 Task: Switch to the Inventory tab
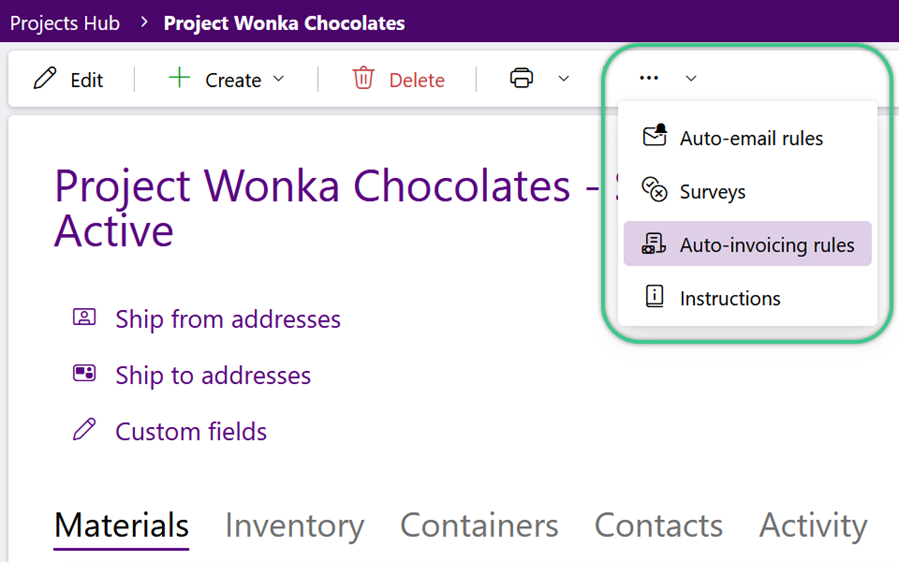(x=294, y=525)
